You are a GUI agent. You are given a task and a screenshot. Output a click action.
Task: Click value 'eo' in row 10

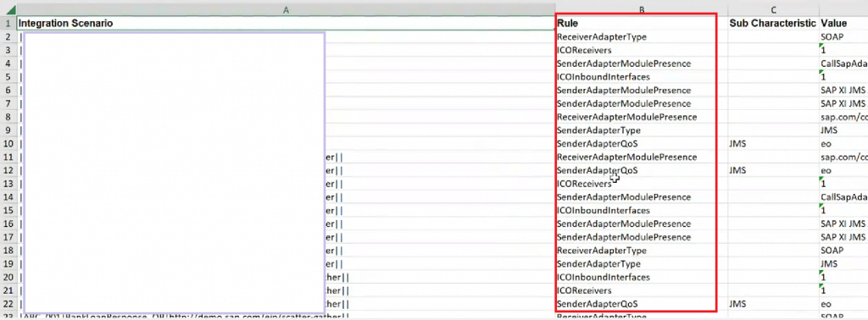(826, 144)
